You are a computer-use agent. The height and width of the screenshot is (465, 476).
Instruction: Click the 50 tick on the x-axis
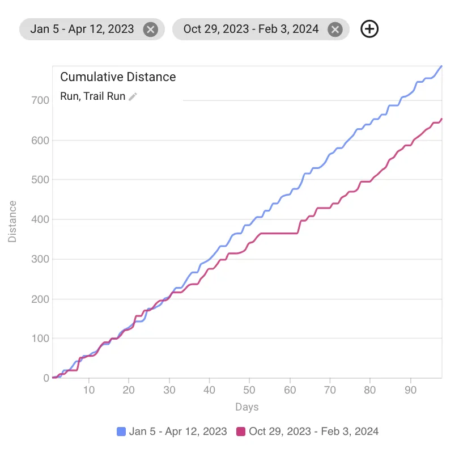pos(249,390)
